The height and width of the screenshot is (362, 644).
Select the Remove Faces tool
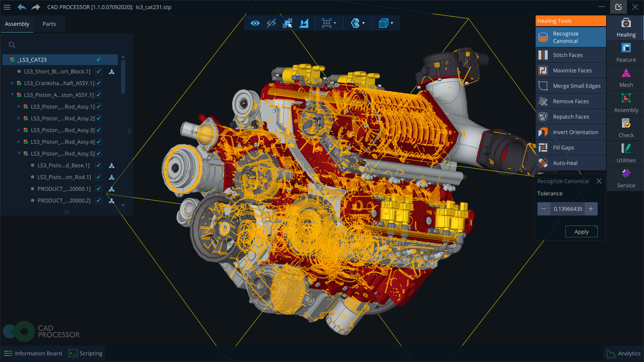[x=571, y=101]
